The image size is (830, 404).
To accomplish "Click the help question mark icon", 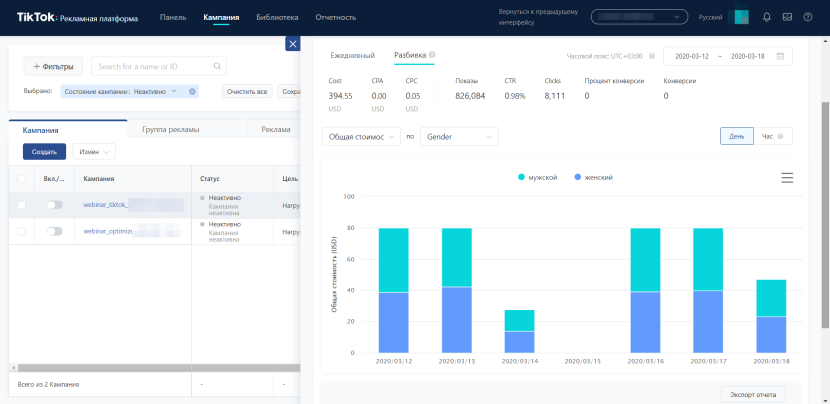I will [808, 17].
